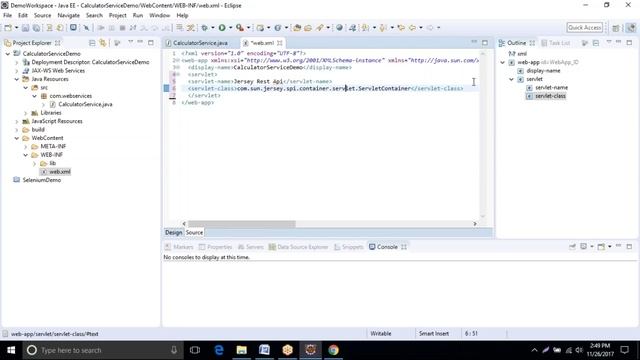
Task: Click the Open Web Browser globe icon
Action: [339, 28]
